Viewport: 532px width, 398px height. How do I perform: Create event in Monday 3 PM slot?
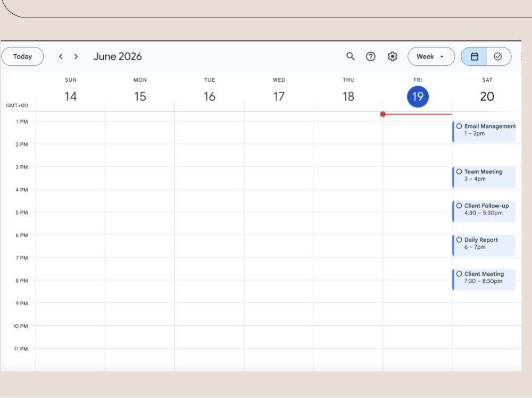140,177
